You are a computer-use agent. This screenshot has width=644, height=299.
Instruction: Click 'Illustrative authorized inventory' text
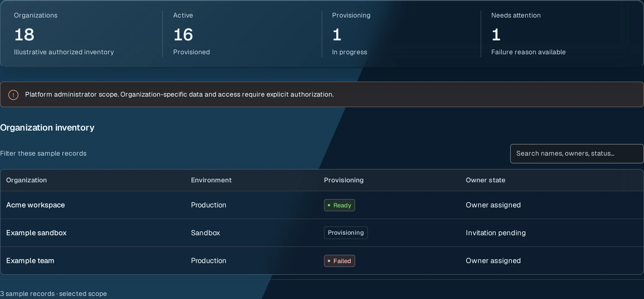[64, 52]
